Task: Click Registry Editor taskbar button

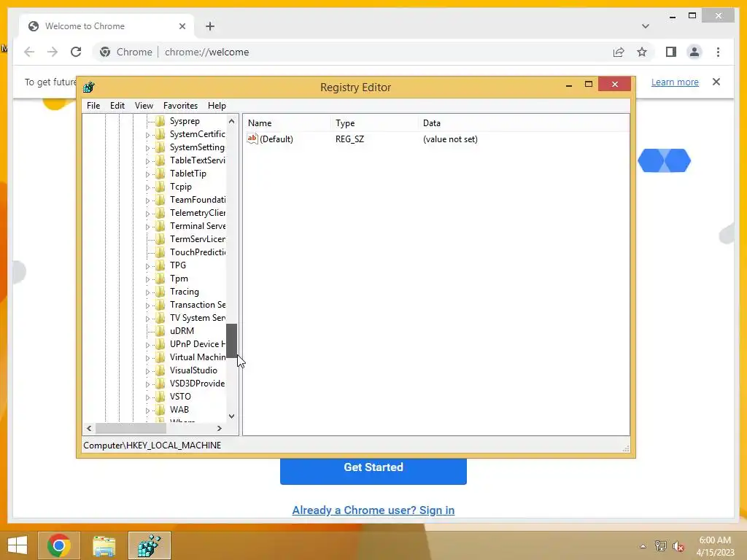Action: click(149, 545)
